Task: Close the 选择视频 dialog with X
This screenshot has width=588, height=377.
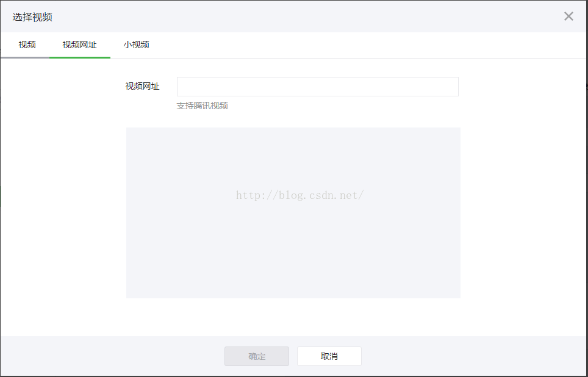Action: pos(568,16)
